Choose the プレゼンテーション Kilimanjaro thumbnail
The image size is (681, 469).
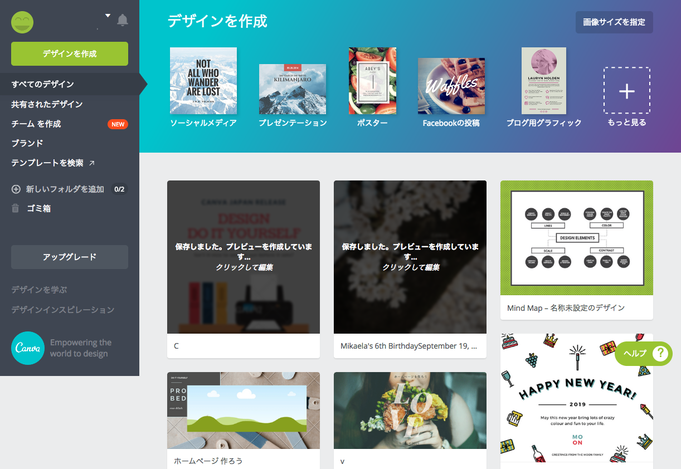pyautogui.click(x=292, y=89)
